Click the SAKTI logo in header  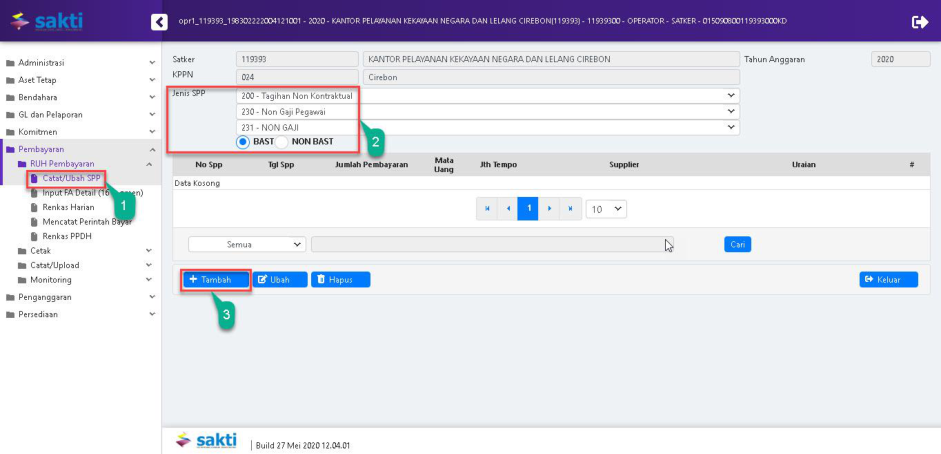pos(46,21)
